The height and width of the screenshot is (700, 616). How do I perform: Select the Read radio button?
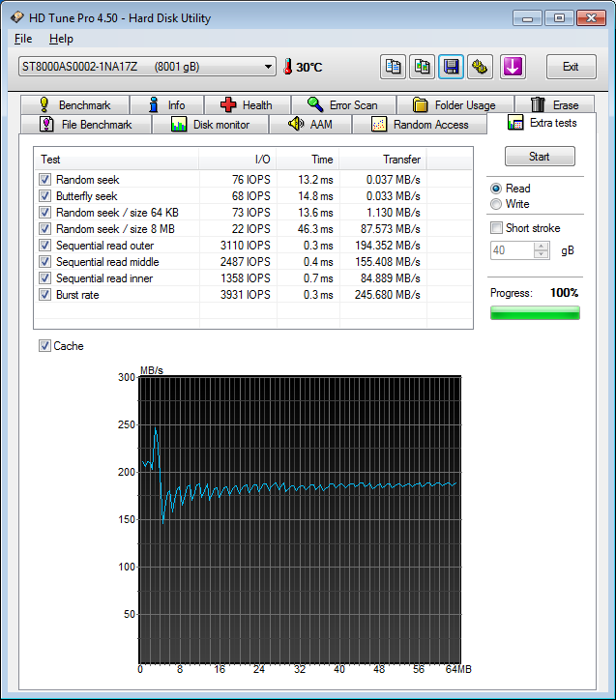pyautogui.click(x=496, y=189)
